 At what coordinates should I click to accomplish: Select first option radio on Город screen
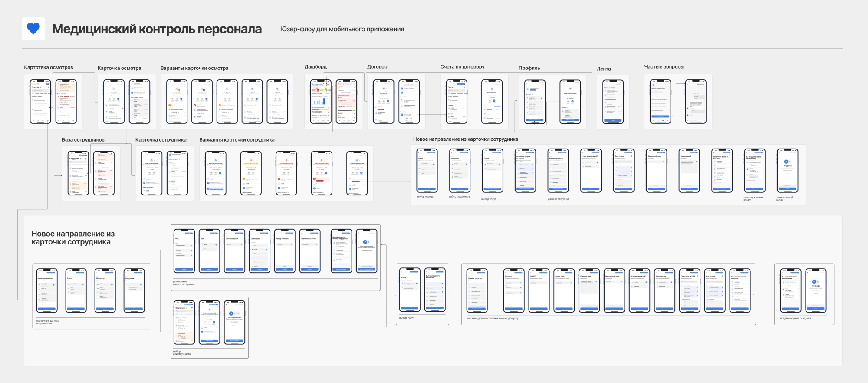tap(433, 165)
